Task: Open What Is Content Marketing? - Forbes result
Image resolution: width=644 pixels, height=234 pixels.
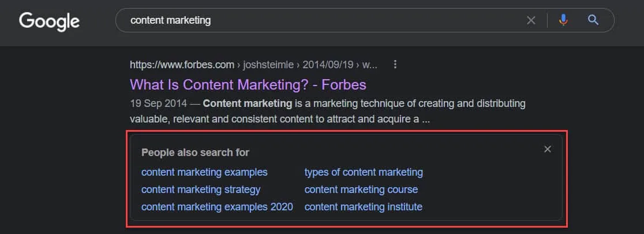Action: click(x=248, y=84)
